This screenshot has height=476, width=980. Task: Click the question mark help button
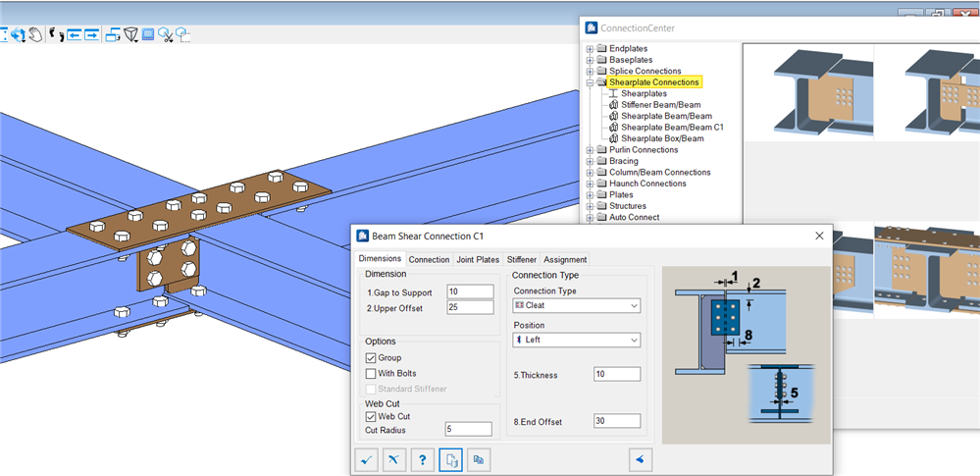[x=423, y=459]
